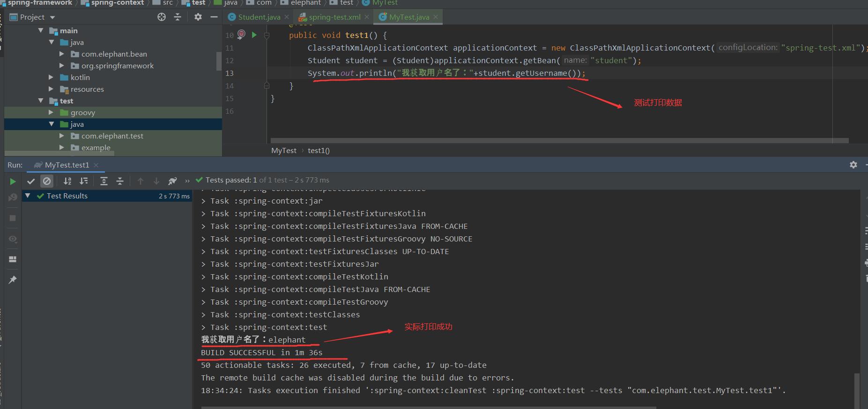The image size is (868, 409).
Task: Expand the com.elephant.bean package
Action: 62,54
